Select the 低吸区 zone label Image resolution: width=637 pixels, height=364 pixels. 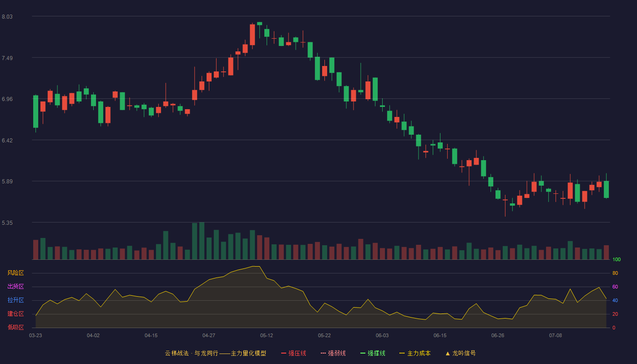click(15, 327)
